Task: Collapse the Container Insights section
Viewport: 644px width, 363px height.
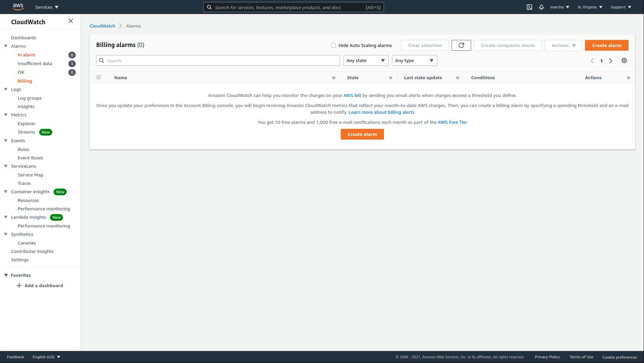Action: click(x=6, y=192)
